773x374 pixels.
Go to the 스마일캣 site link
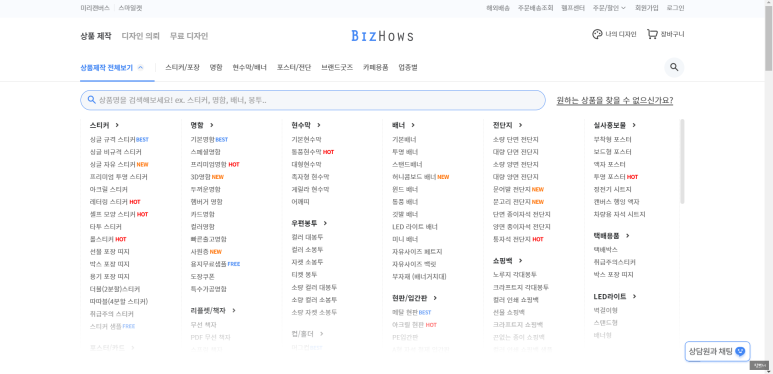point(130,8)
